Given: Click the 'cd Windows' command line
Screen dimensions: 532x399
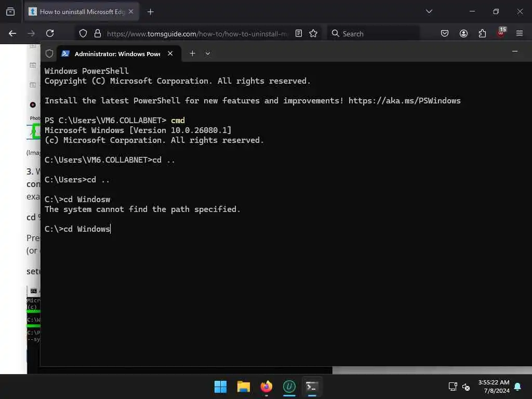Looking at the screenshot, I should [77, 229].
